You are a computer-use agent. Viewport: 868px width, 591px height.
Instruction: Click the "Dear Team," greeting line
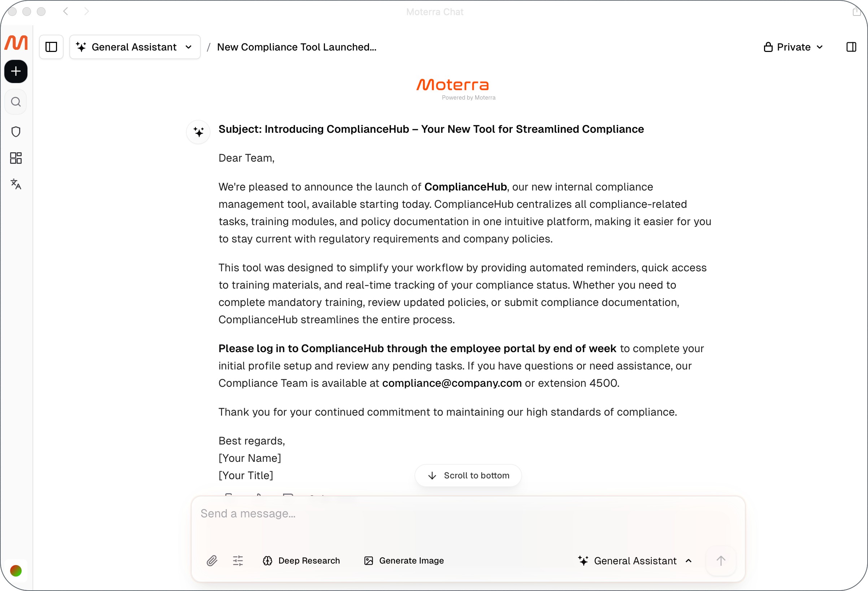pyautogui.click(x=247, y=158)
